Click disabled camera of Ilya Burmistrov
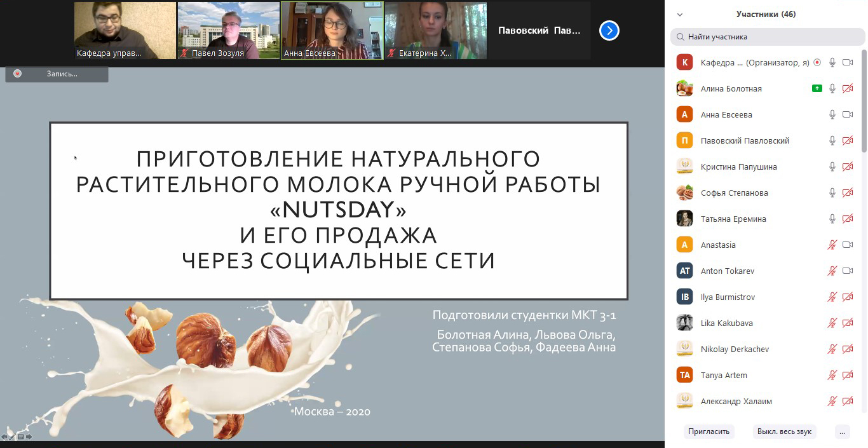Image resolution: width=868 pixels, height=448 pixels. [847, 297]
